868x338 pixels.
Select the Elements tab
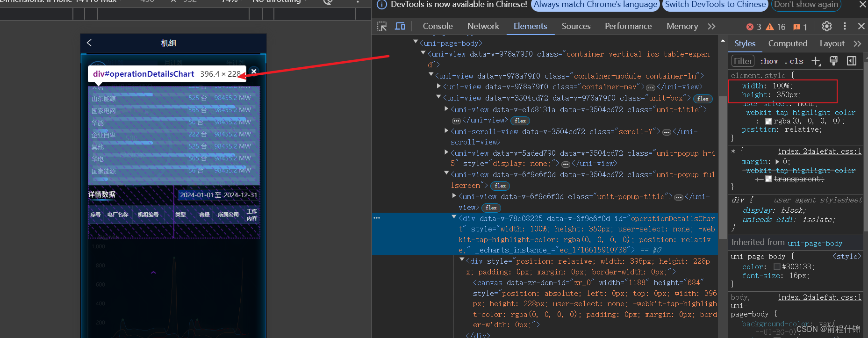pos(530,26)
